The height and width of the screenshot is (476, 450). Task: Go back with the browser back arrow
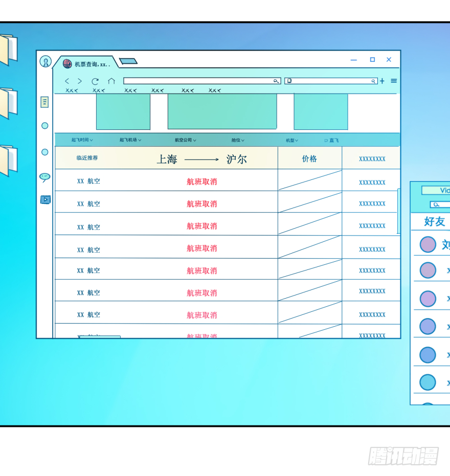67,81
